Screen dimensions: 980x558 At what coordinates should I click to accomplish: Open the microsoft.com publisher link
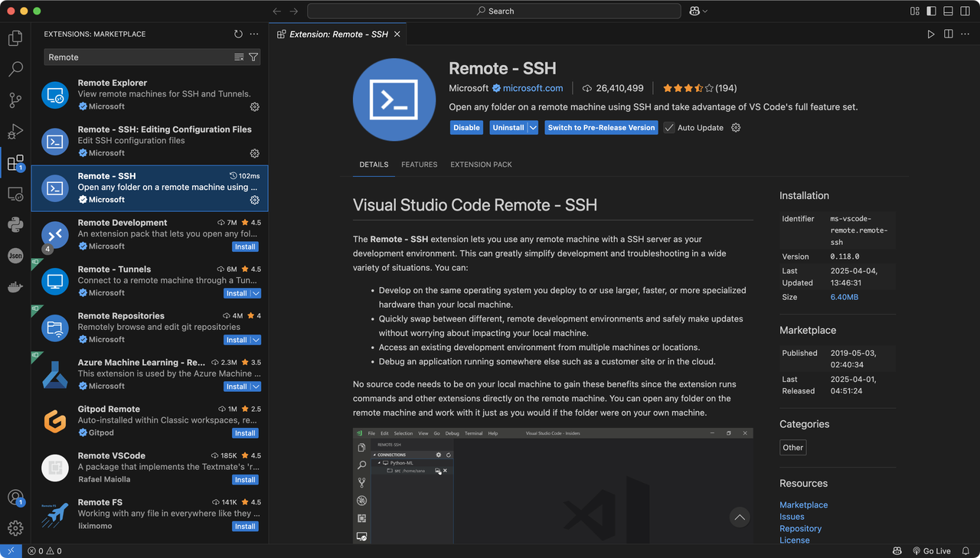pos(533,88)
